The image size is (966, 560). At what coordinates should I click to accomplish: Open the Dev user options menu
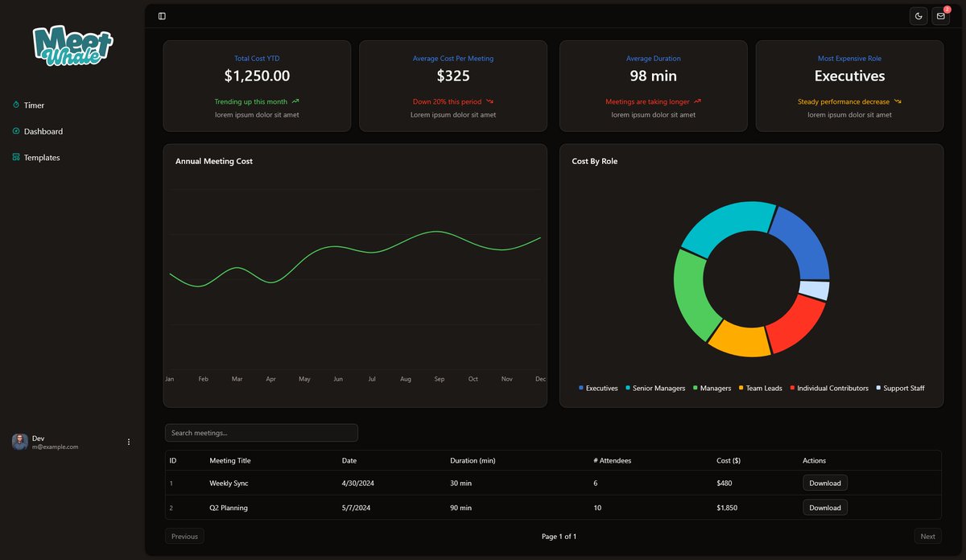[129, 442]
